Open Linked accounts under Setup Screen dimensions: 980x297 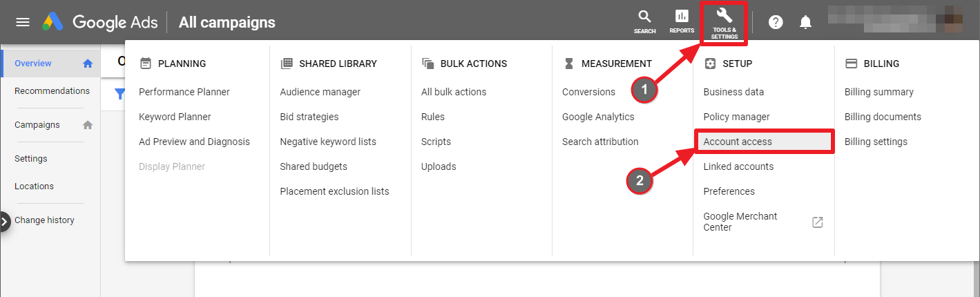tap(738, 166)
